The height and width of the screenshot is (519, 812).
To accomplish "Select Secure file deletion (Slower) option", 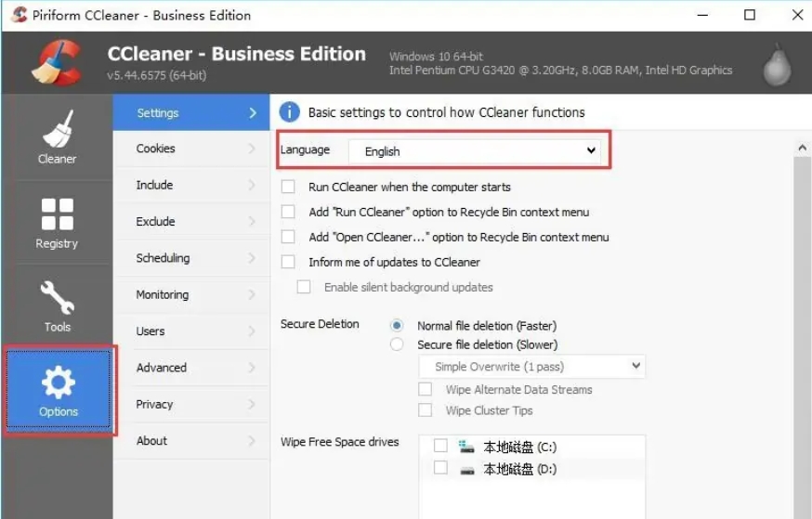I will (398, 344).
